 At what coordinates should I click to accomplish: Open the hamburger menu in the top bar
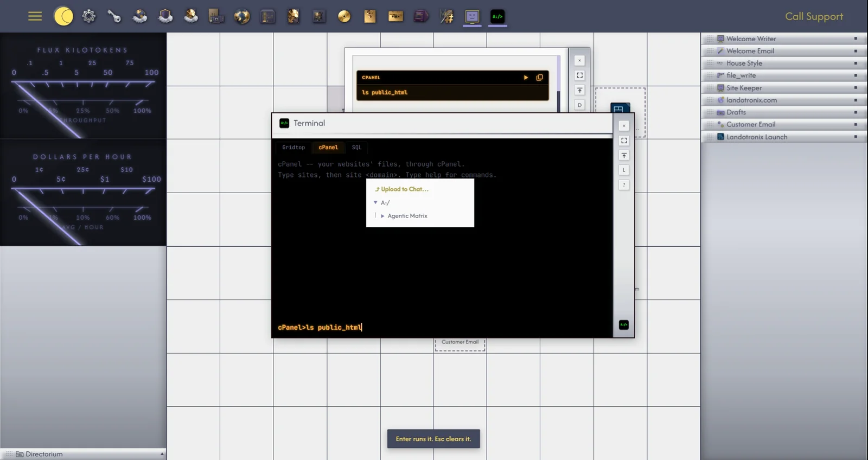35,16
